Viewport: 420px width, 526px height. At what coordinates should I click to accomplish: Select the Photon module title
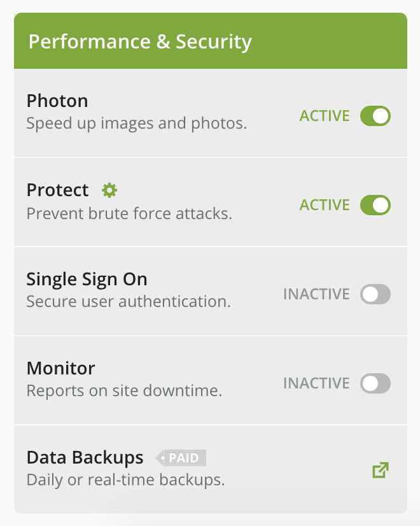click(x=57, y=101)
